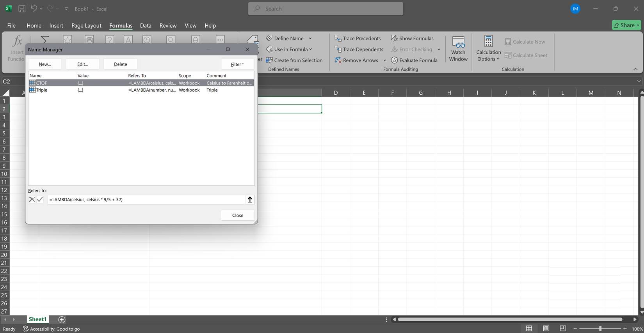
Task: Open the Watch Window
Action: (x=458, y=49)
